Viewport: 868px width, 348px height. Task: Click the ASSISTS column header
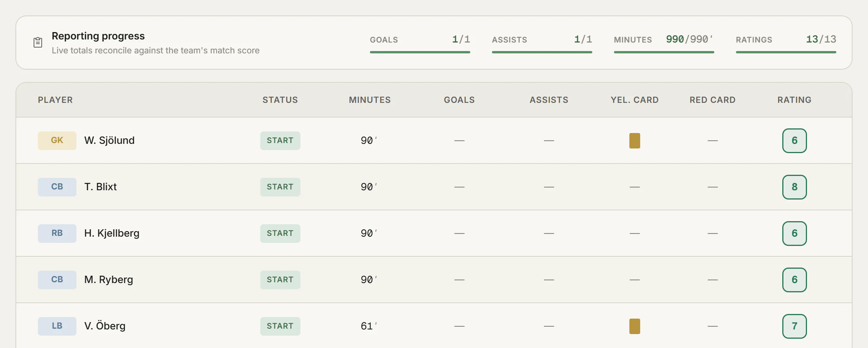pyautogui.click(x=549, y=100)
